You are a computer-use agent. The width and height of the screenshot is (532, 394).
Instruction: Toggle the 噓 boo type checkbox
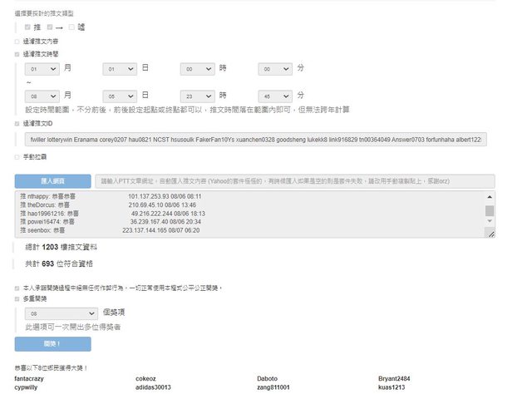click(x=72, y=27)
